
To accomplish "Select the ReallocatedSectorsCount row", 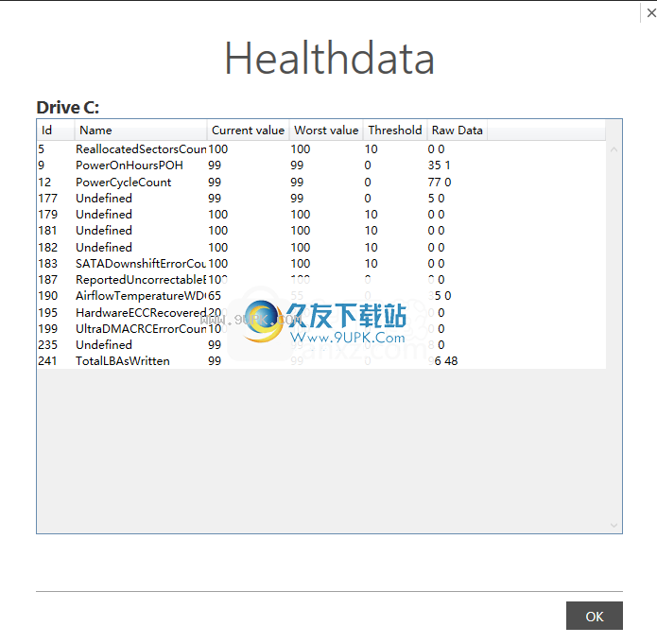I will (x=321, y=148).
